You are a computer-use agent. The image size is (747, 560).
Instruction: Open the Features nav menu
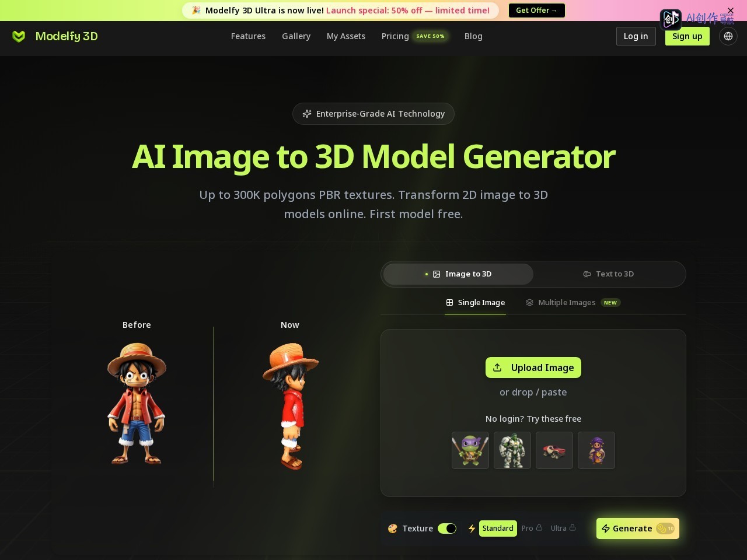click(x=248, y=36)
